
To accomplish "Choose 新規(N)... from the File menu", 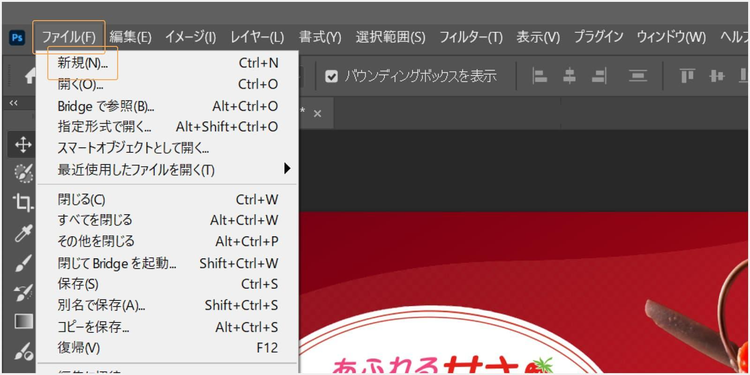I will pyautogui.click(x=167, y=63).
